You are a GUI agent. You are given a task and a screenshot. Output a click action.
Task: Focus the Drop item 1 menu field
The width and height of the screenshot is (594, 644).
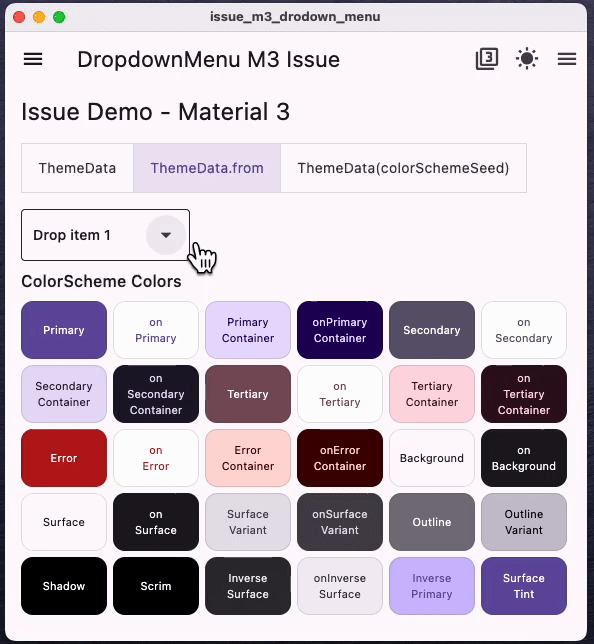106,235
